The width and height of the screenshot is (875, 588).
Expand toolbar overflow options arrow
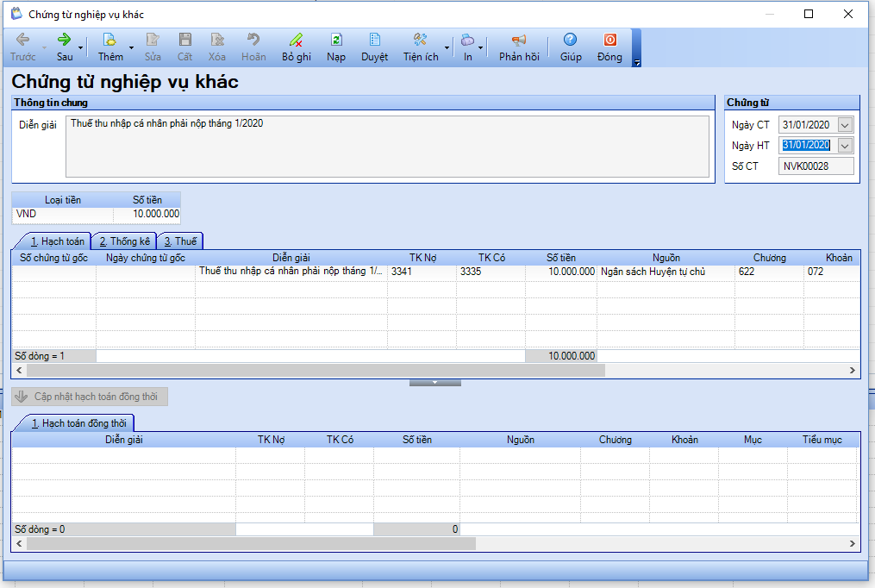[637, 62]
